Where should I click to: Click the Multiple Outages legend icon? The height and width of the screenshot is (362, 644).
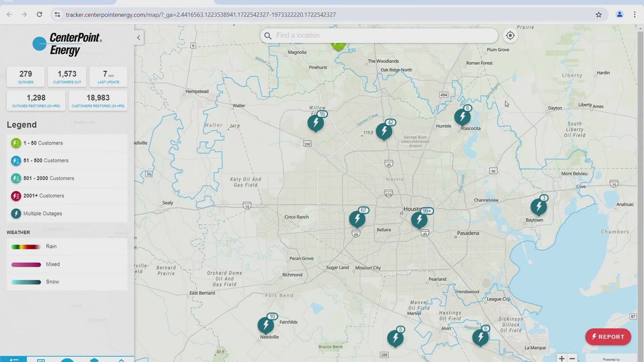pyautogui.click(x=16, y=214)
